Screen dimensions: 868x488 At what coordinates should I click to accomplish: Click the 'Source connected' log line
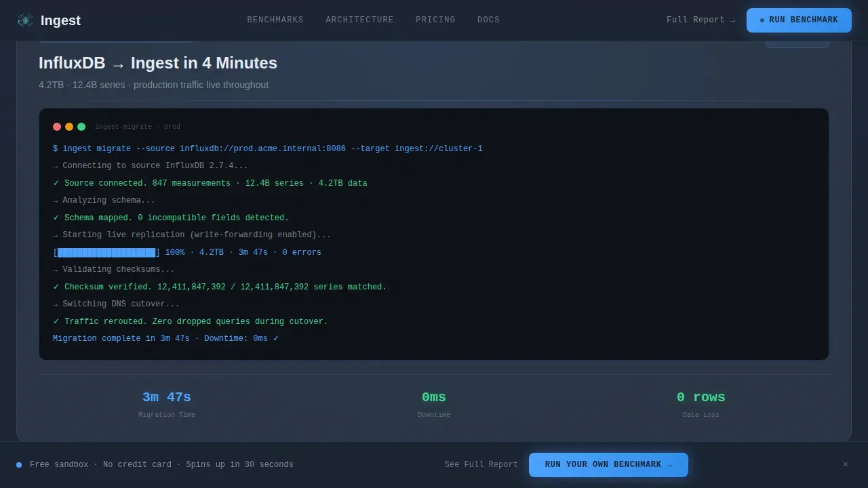pos(210,183)
